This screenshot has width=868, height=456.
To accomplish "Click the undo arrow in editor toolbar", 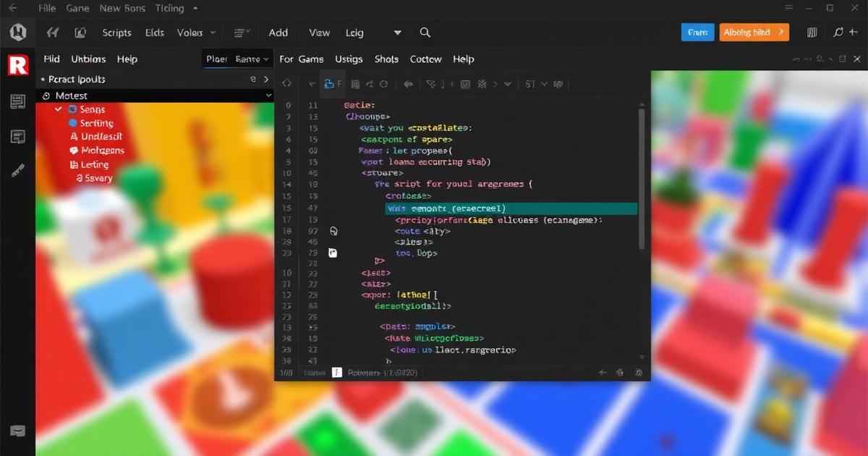I will click(x=408, y=84).
